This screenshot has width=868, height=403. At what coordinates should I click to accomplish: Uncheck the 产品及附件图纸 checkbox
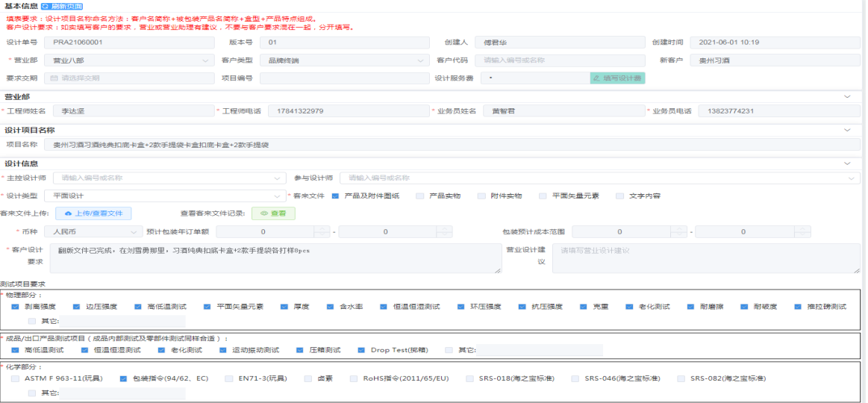click(334, 196)
